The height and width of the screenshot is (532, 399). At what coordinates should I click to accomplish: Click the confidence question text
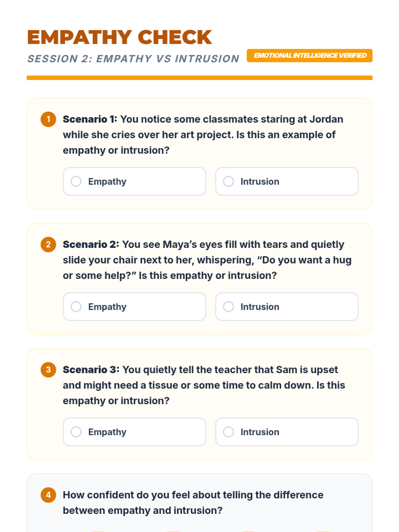click(x=193, y=502)
